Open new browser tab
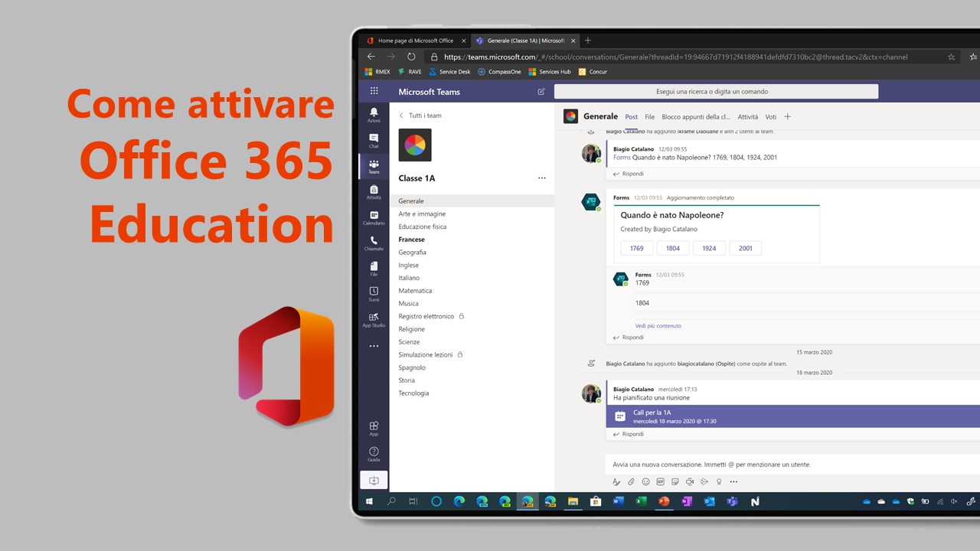Viewport: 980px width, 551px height. 588,41
